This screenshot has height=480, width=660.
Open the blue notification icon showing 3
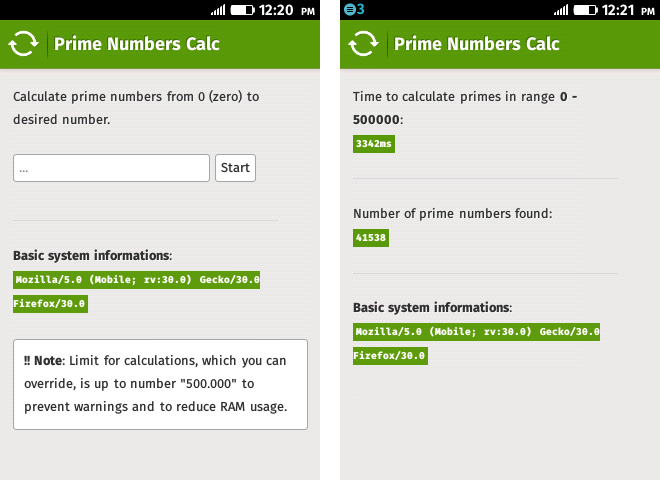tap(353, 10)
